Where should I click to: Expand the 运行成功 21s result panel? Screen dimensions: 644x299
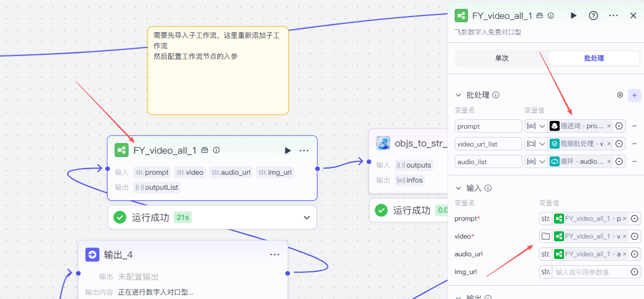pyautogui.click(x=306, y=217)
